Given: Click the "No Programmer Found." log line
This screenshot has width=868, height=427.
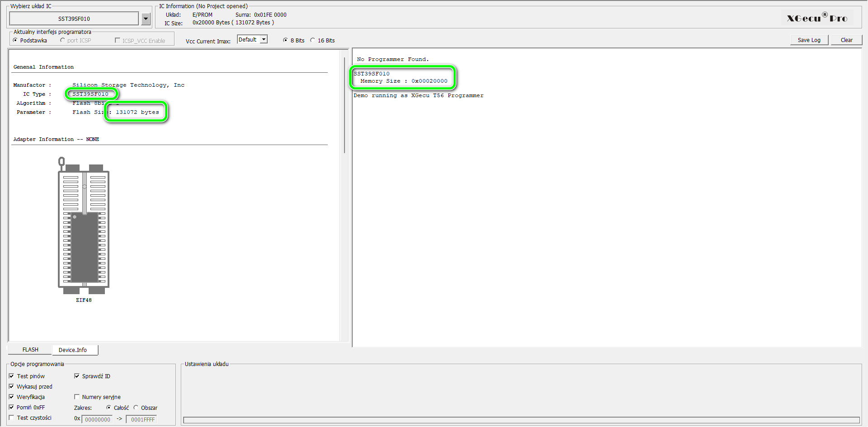Looking at the screenshot, I should click(x=393, y=59).
